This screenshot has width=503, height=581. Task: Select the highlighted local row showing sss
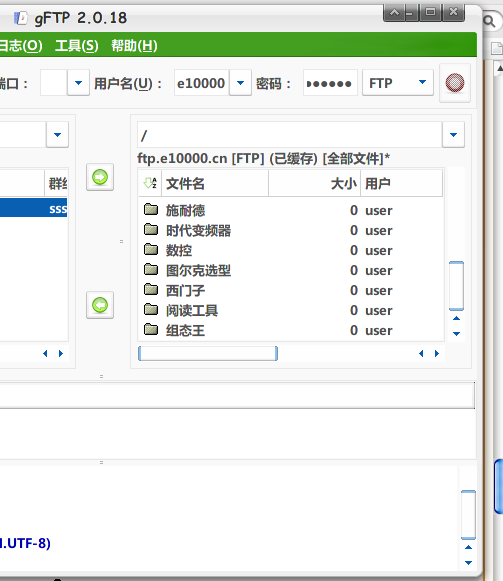[33, 209]
